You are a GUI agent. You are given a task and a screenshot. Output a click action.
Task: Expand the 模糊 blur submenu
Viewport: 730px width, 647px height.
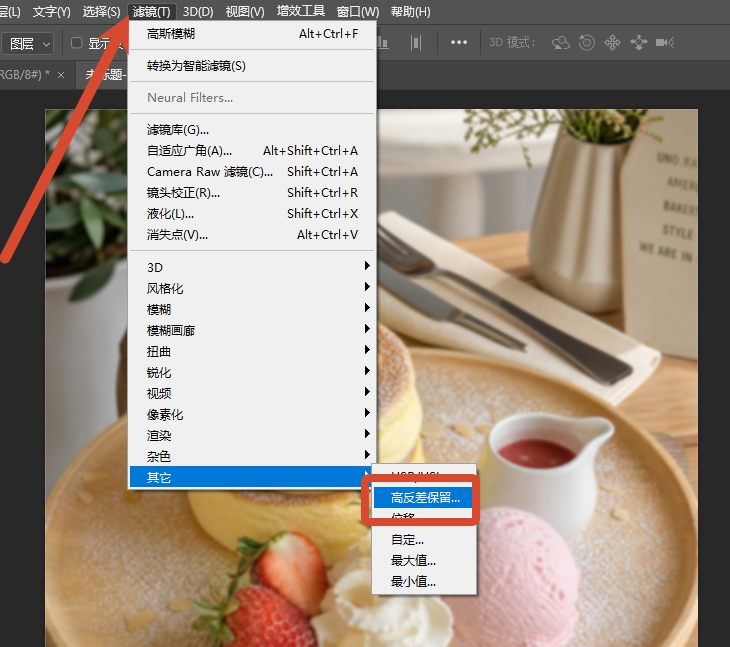(x=252, y=310)
